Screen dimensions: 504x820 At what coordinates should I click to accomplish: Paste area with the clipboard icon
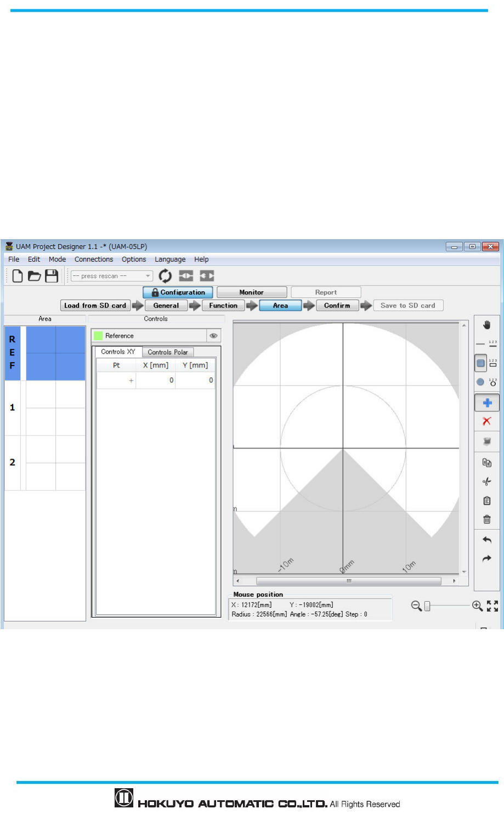click(486, 501)
